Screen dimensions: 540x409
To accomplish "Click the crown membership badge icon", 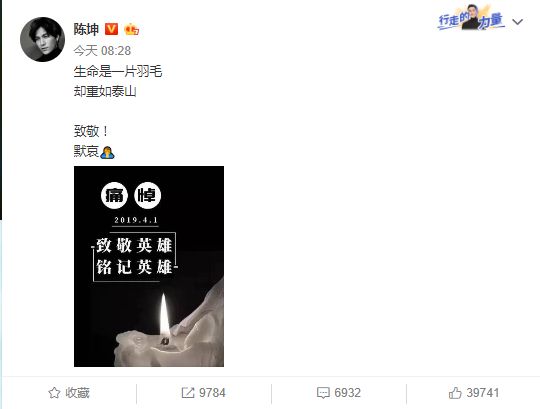I will 132,30.
